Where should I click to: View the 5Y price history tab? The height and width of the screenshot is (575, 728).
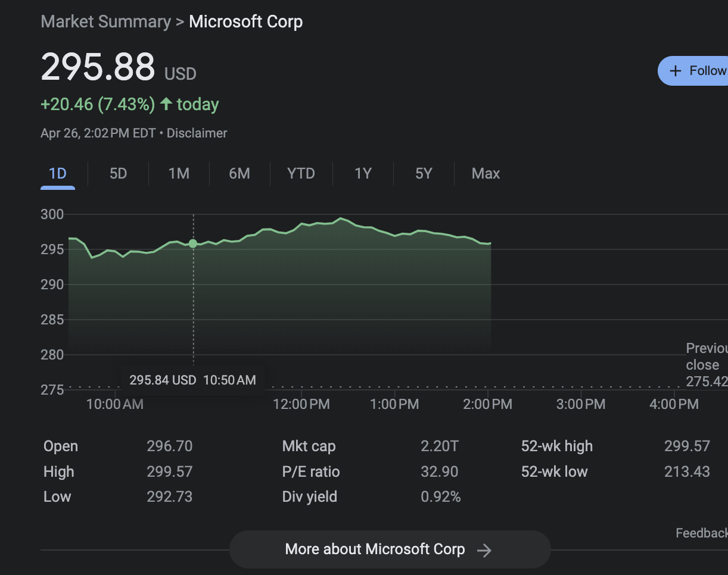(424, 173)
